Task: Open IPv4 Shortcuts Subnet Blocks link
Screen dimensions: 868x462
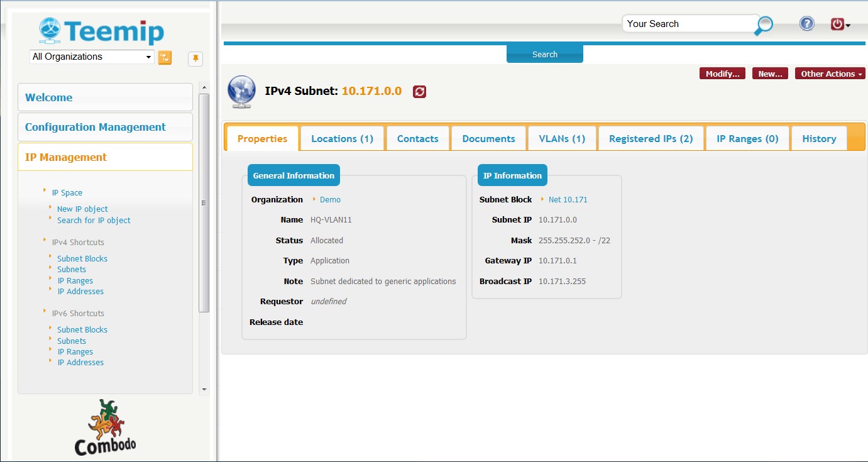Action: pyautogui.click(x=82, y=258)
